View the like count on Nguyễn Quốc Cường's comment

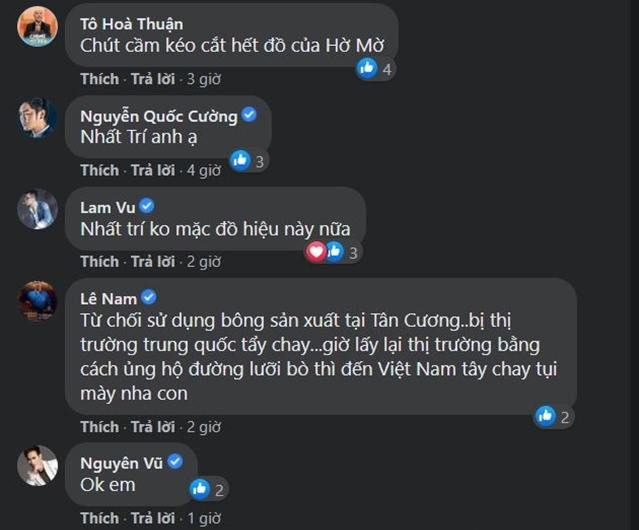point(260,162)
